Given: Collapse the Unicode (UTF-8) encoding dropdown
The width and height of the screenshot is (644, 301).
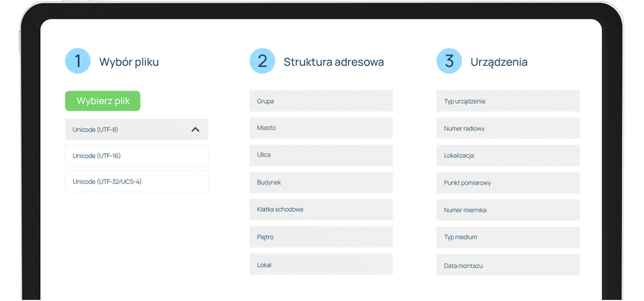Looking at the screenshot, I should [x=136, y=130].
